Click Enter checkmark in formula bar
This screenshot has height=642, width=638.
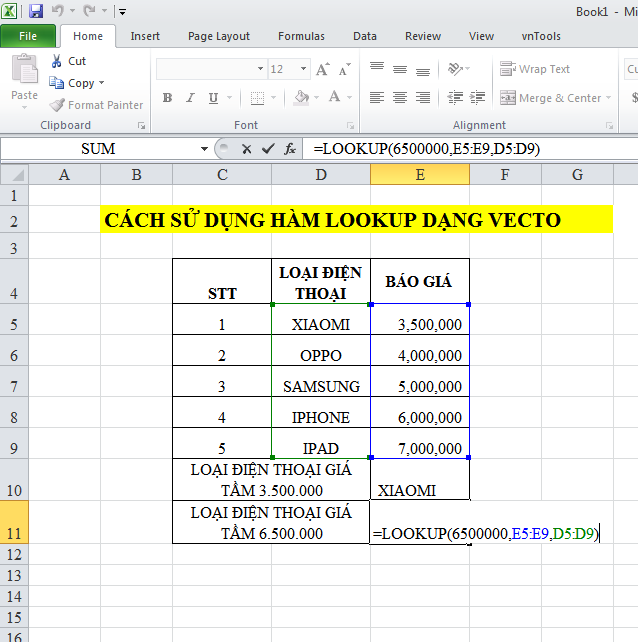coord(268,149)
